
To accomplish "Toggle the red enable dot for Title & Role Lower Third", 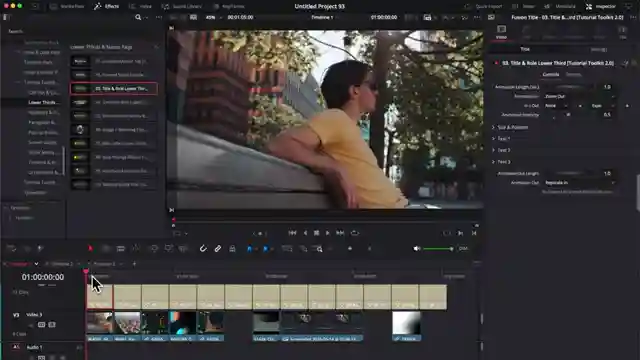I will point(496,63).
